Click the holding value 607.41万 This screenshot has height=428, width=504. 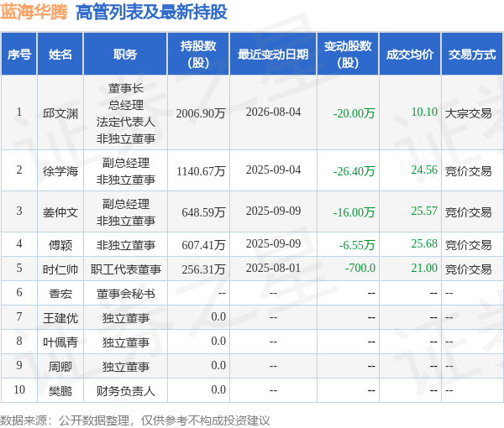point(203,245)
